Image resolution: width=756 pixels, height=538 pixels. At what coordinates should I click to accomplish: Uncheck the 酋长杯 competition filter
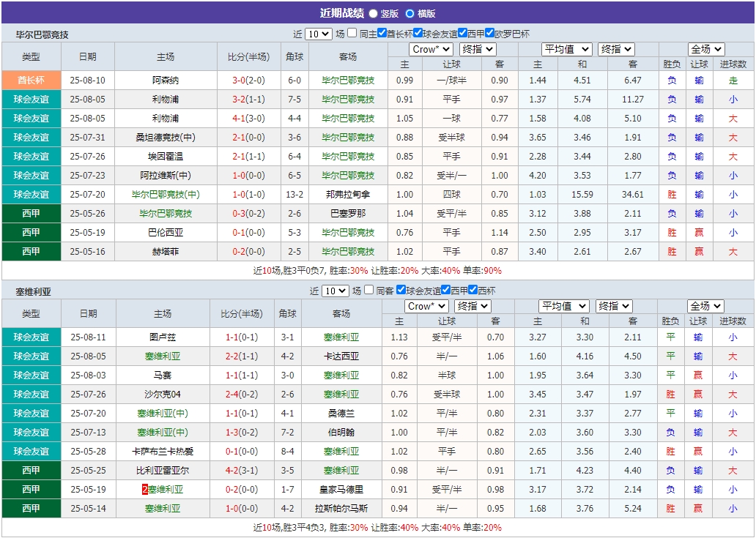point(381,34)
